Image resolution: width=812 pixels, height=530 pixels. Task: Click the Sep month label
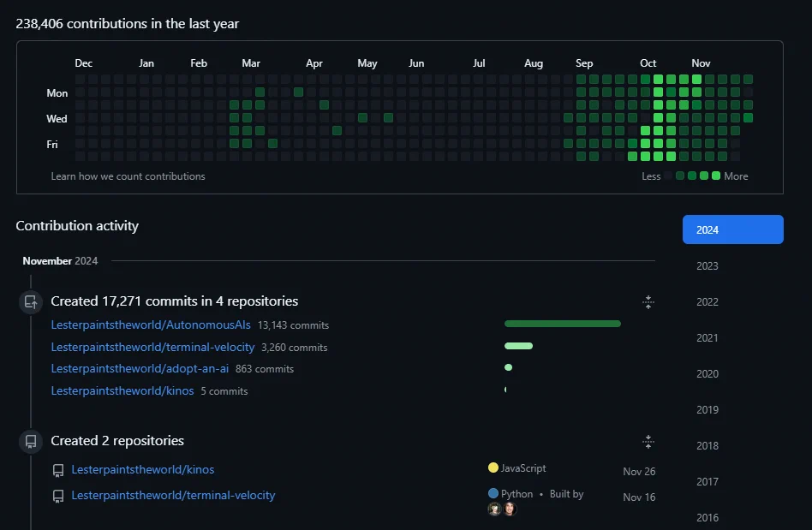584,63
